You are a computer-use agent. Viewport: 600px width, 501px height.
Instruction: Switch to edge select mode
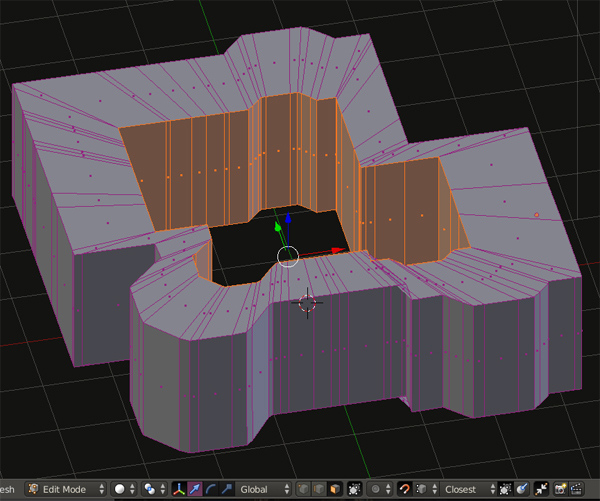pyautogui.click(x=319, y=490)
